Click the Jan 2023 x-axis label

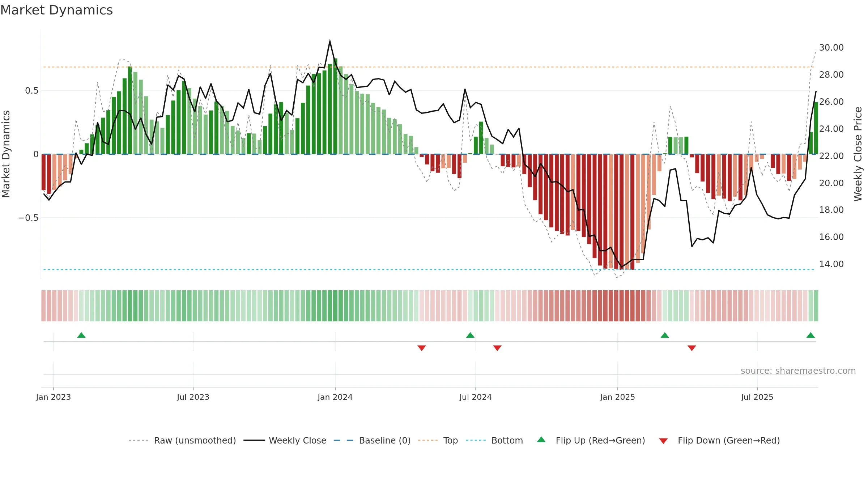[54, 397]
